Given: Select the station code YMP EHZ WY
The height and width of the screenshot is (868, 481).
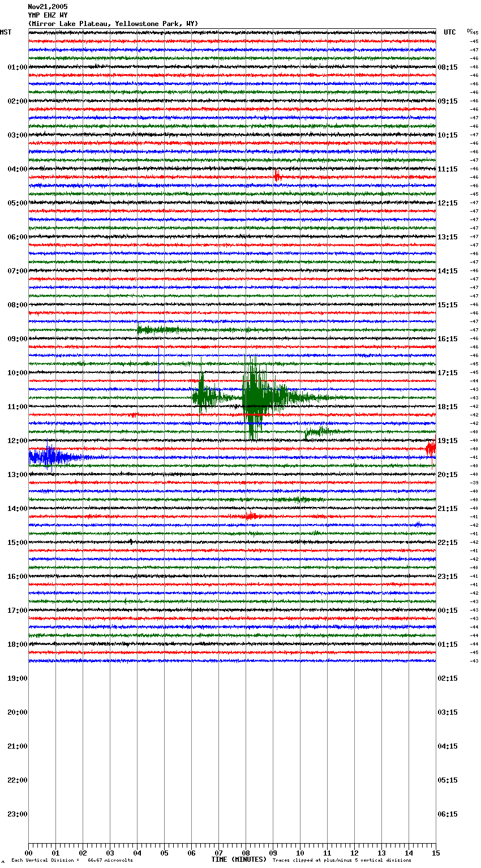Looking at the screenshot, I should 48,15.
